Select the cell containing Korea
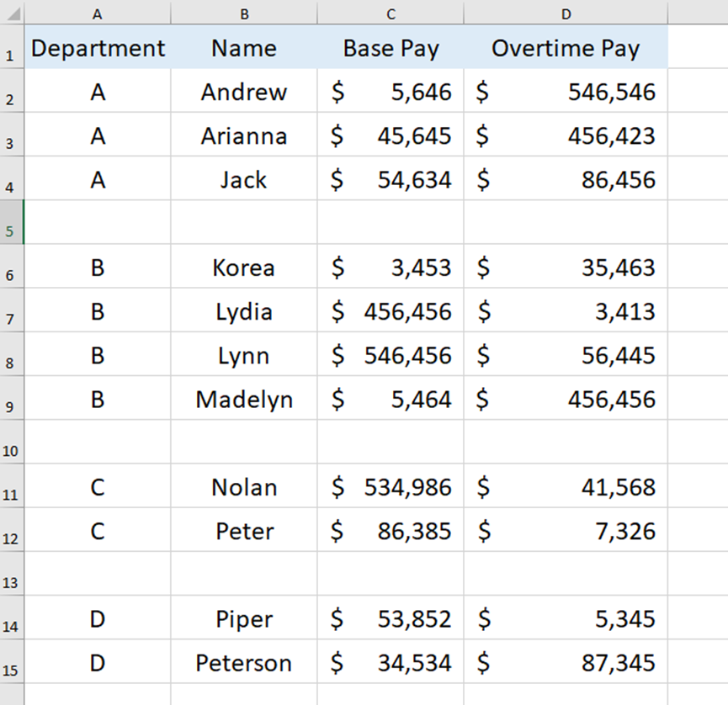Screen dimensions: 728x705 click(244, 267)
